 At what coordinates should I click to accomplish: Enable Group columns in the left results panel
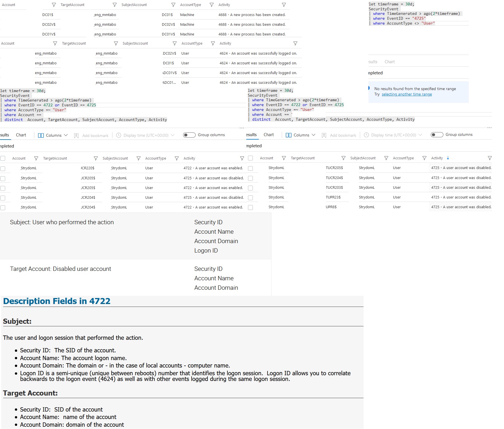click(189, 134)
